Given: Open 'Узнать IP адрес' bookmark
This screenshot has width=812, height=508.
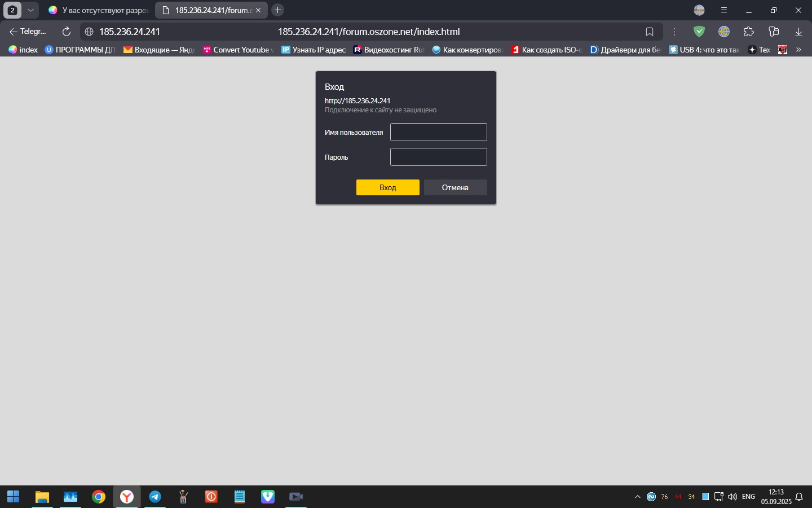Looking at the screenshot, I should pyautogui.click(x=314, y=50).
